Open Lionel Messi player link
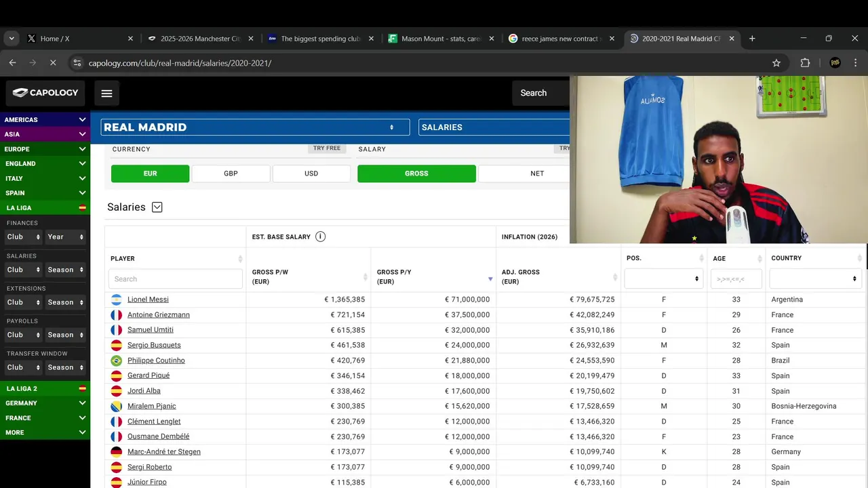Image resolution: width=868 pixels, height=488 pixels. click(x=148, y=300)
